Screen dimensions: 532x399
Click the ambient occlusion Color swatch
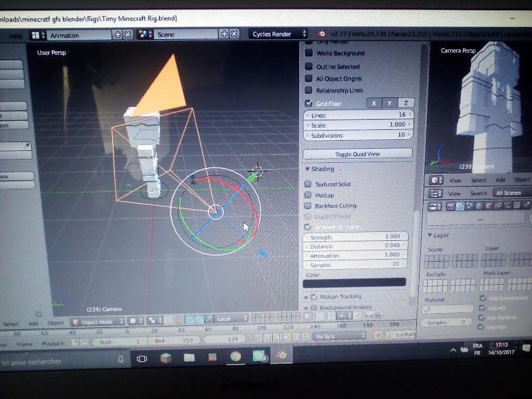coord(356,282)
